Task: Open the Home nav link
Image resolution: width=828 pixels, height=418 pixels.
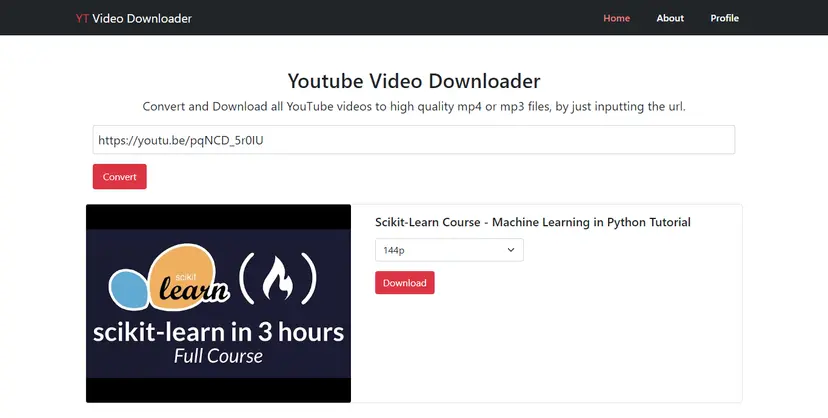Action: (616, 18)
